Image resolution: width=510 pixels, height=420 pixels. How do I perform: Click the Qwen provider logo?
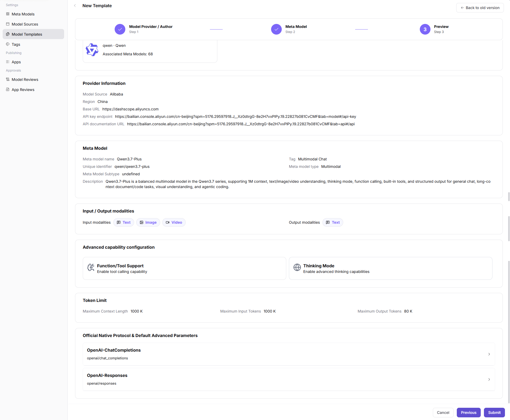point(92,50)
